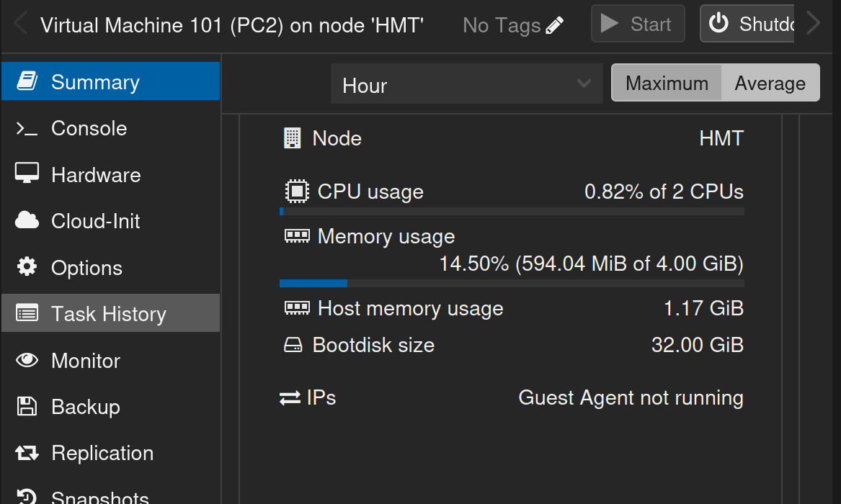The image size is (841, 504).
Task: Click the '14.50% (594.04 MiB of 4.00 GiB)' value
Action: pos(591,264)
